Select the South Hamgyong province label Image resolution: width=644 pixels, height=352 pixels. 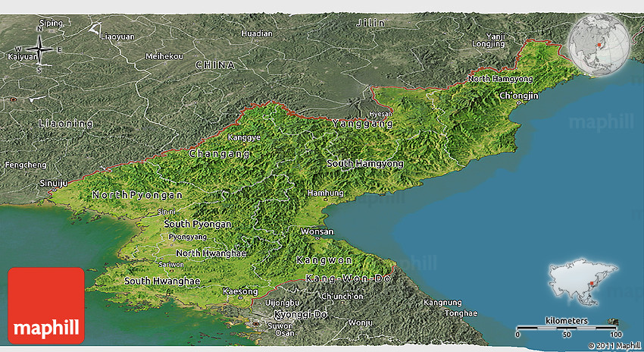click(x=365, y=163)
